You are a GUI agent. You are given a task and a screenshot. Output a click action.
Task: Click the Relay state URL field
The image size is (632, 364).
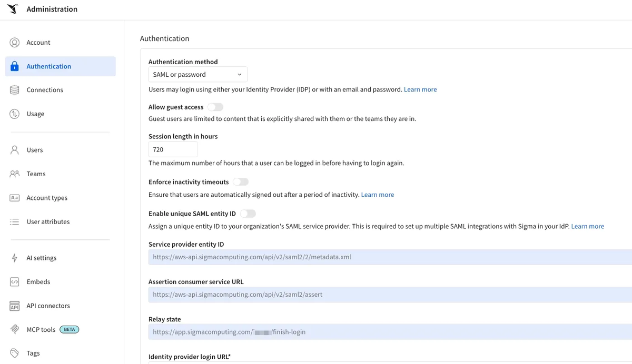click(x=390, y=332)
